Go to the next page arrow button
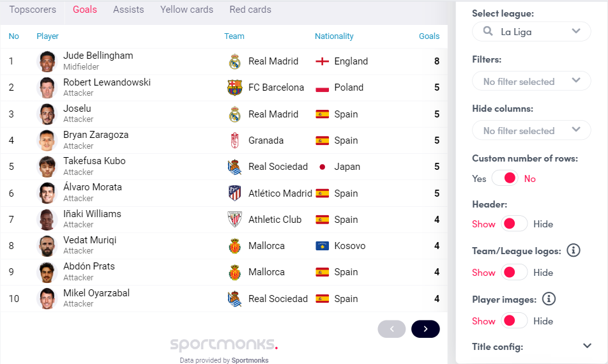608x364 pixels. (425, 329)
